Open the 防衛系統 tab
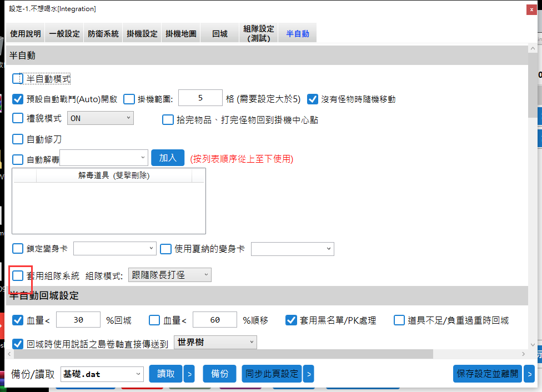 pos(103,33)
